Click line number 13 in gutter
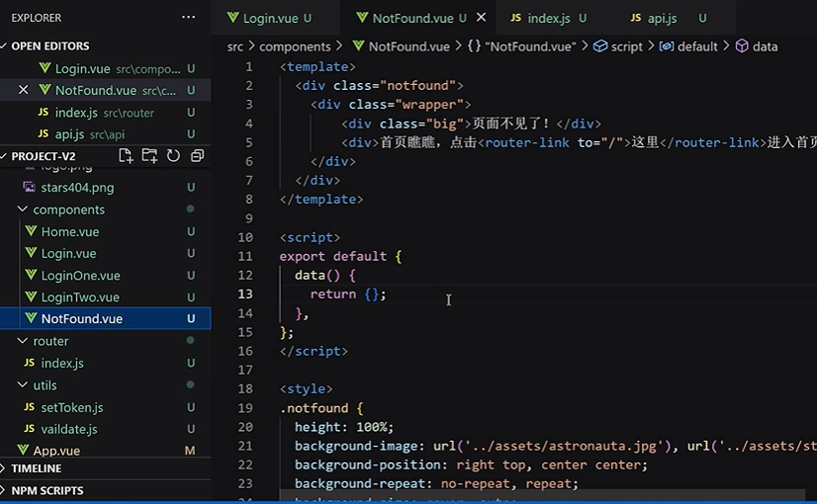Viewport: 817px width, 504px height. point(245,294)
